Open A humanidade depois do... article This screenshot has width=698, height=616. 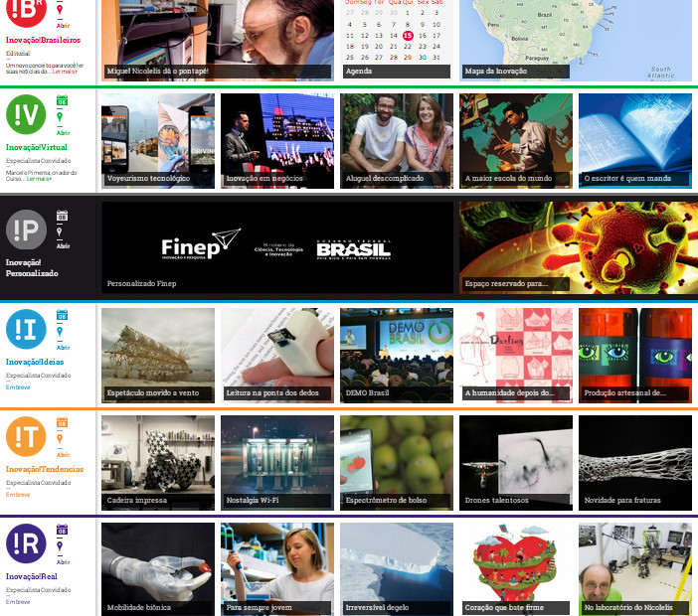click(516, 356)
